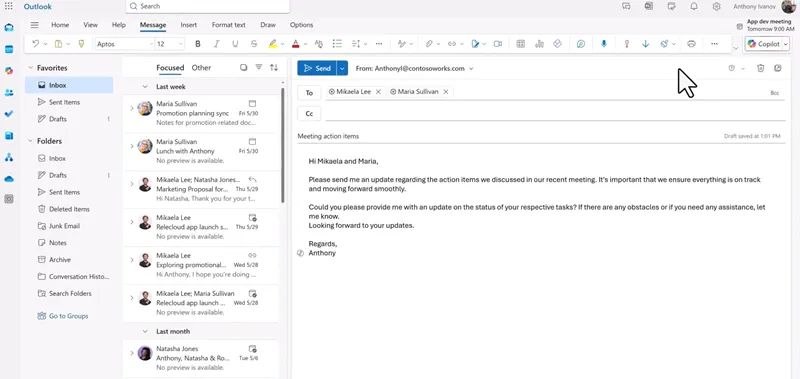Screen dimensions: 800x379
Task: Collapse the Last month group
Action: coord(145,332)
